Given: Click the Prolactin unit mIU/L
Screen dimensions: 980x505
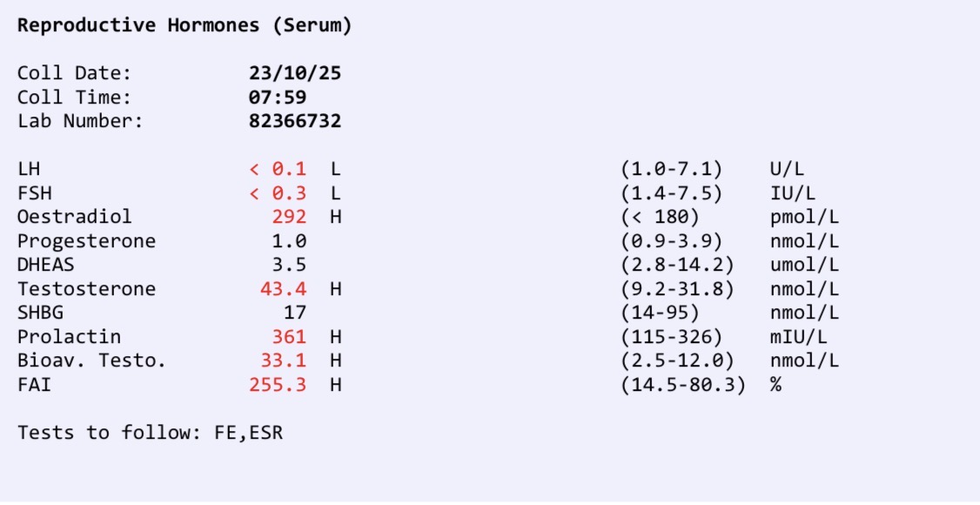Looking at the screenshot, I should click(798, 337).
